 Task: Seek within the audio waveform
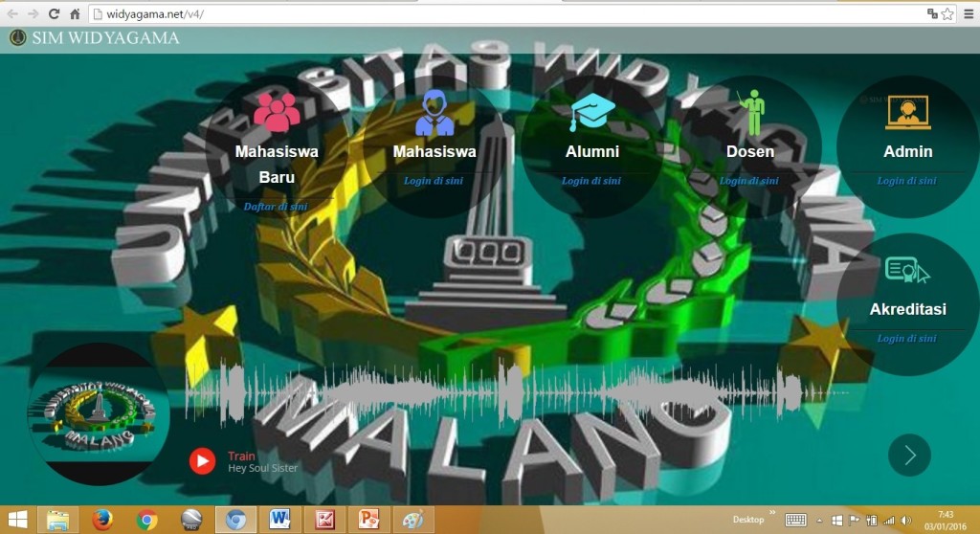click(519, 392)
